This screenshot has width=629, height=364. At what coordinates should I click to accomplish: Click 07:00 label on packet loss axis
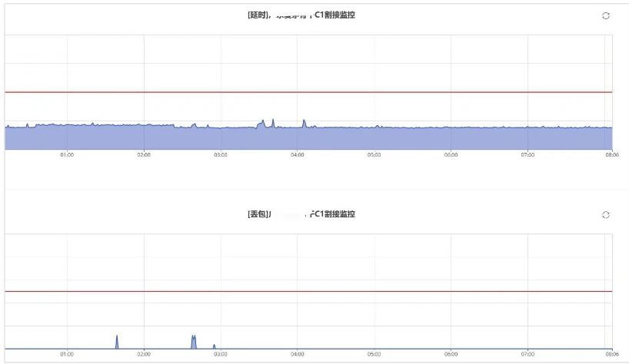click(527, 354)
